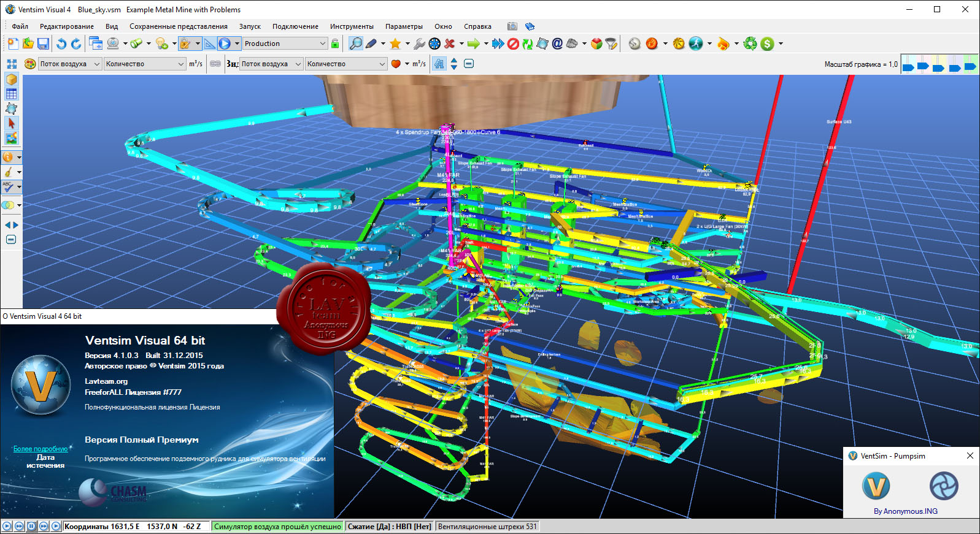Click the green dollar sign icon

click(767, 44)
